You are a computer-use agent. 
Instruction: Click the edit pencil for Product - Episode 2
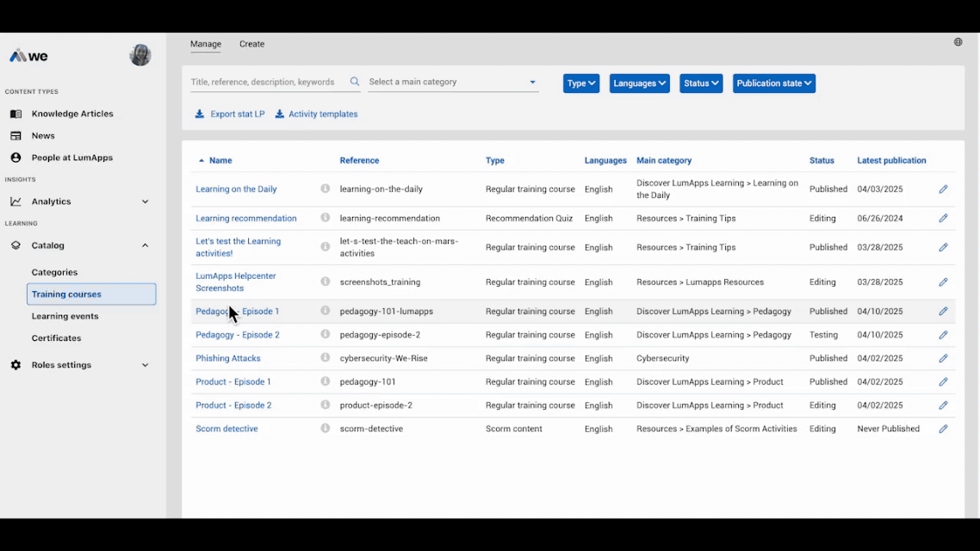click(x=943, y=405)
